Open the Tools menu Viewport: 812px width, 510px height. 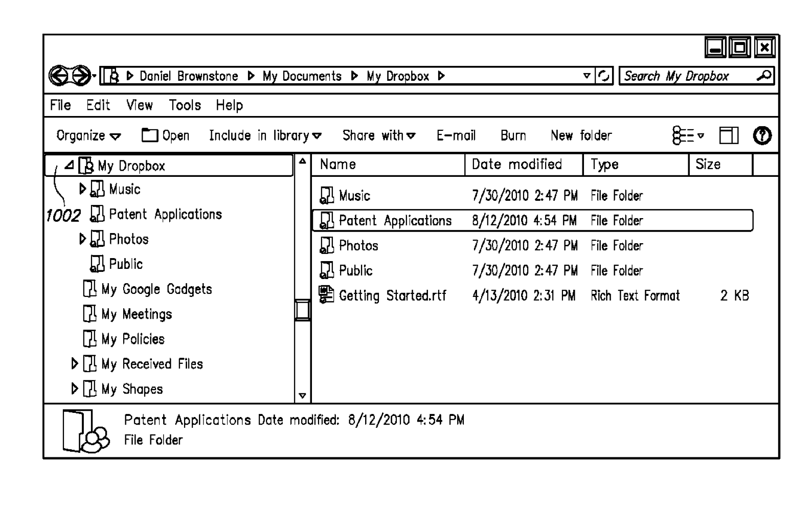tap(185, 105)
